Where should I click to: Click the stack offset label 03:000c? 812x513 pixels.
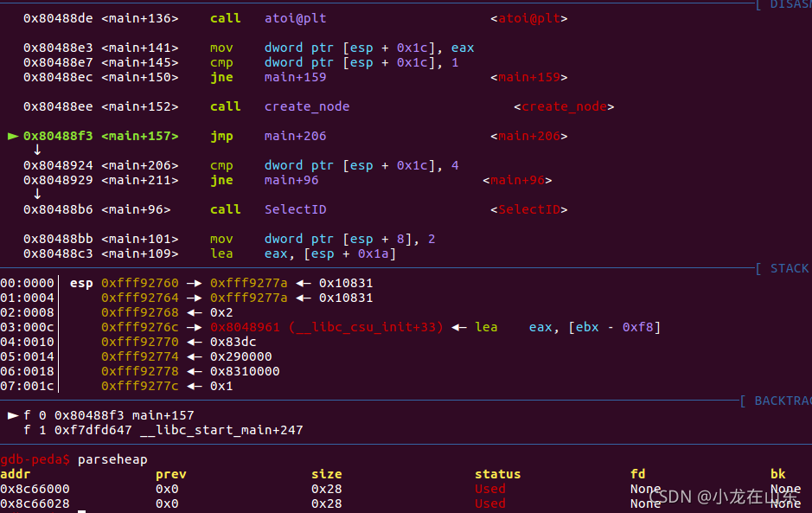click(x=27, y=327)
